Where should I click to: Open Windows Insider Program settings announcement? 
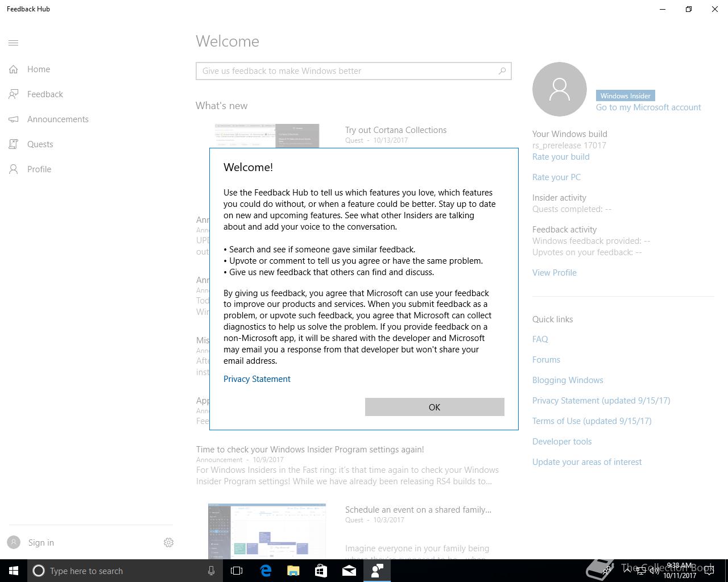(x=310, y=450)
